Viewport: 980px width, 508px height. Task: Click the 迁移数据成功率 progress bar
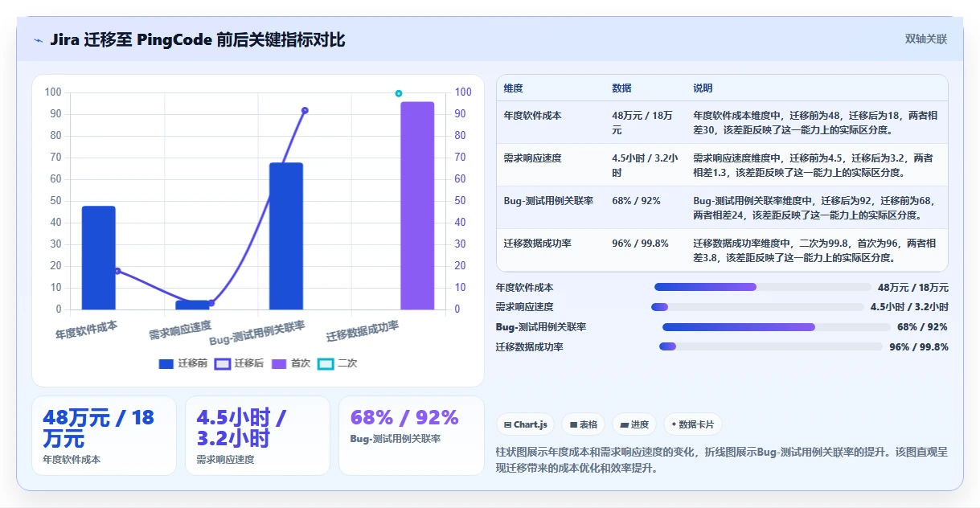click(x=771, y=346)
